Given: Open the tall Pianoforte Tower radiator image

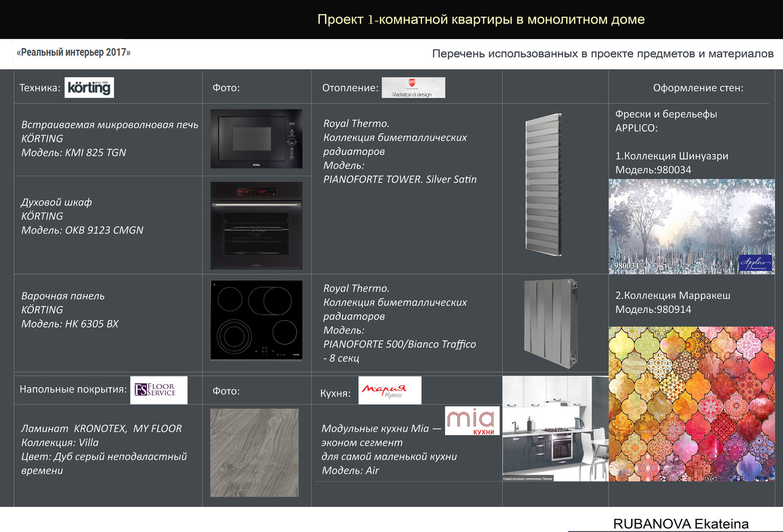Looking at the screenshot, I should (x=544, y=185).
